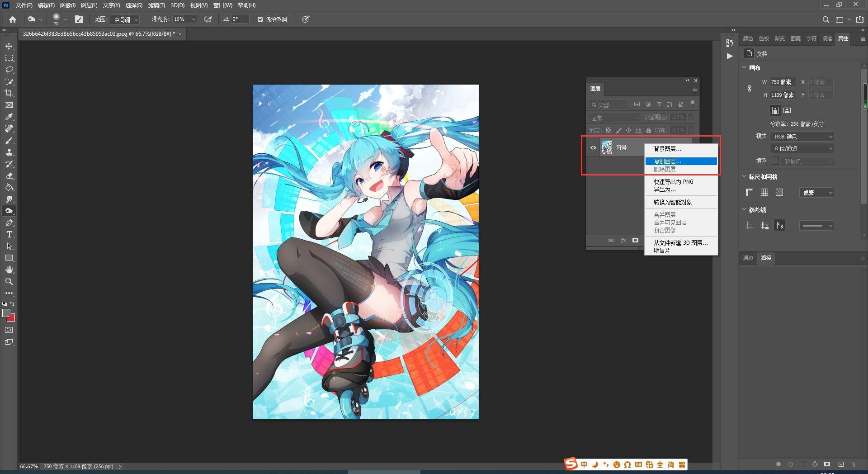Screen dimensions: 868x474
Task: Collapse the 标尺和网格 section
Action: pos(745,176)
